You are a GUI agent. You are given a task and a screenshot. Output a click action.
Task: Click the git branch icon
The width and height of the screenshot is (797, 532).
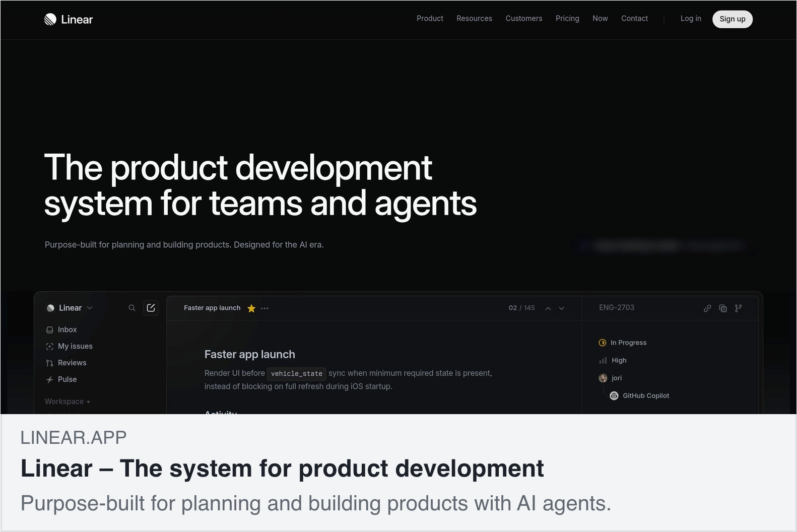pos(739,308)
